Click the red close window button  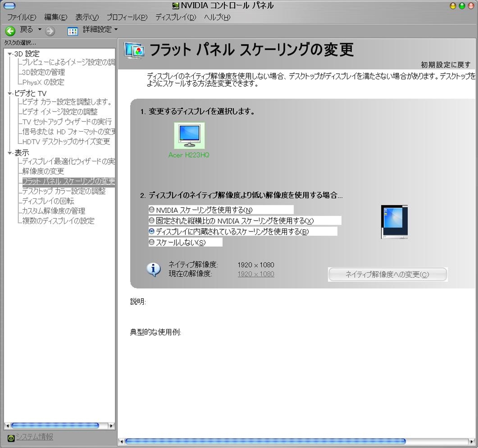tap(471, 6)
